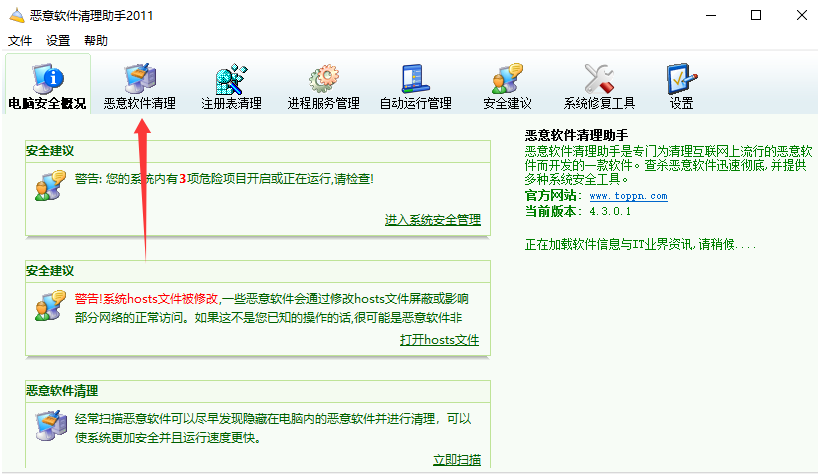
Task: Open the 文件 menu
Action: pyautogui.click(x=20, y=41)
